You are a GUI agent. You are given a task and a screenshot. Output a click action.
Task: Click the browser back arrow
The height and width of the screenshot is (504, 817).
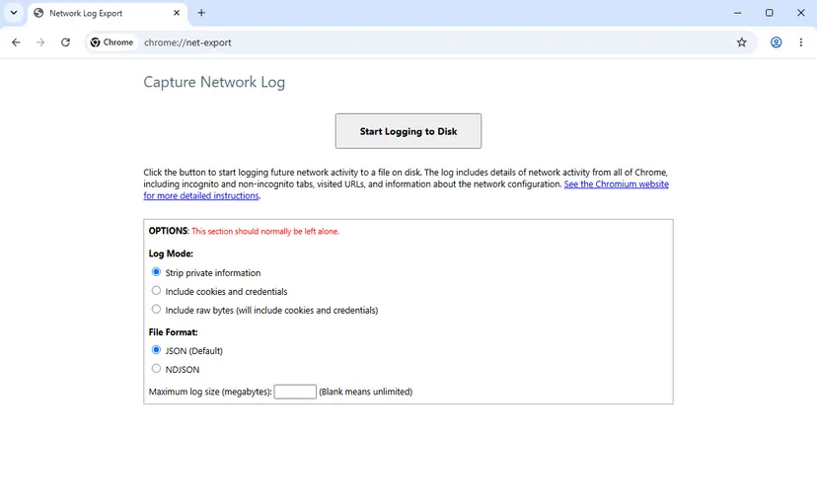pos(16,42)
